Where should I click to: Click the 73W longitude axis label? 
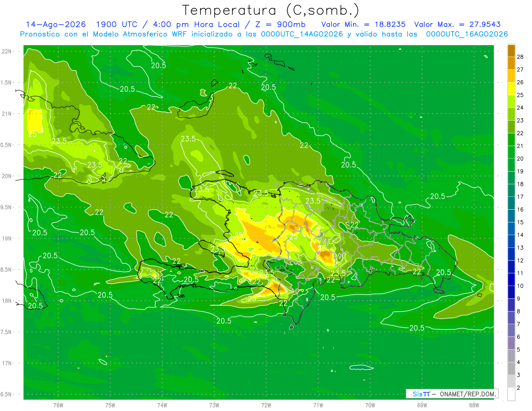tap(214, 405)
